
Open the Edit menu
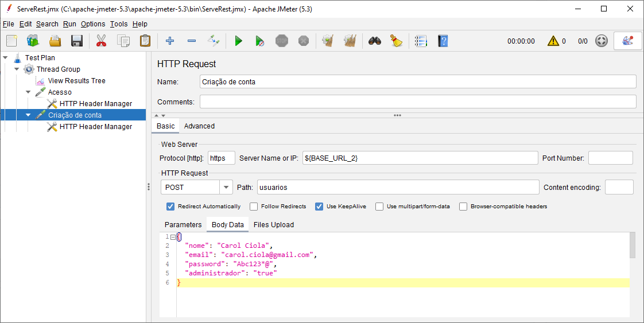(x=25, y=24)
